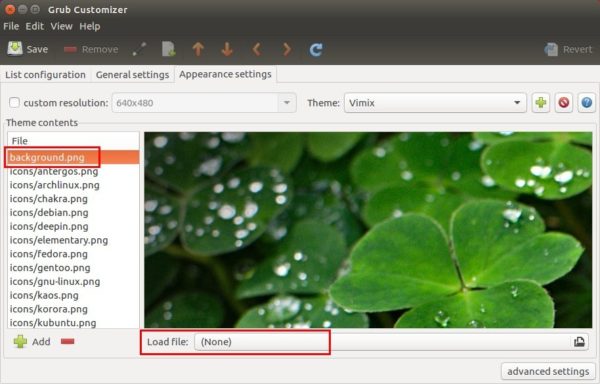Select icons/antergos.png in the list
The width and height of the screenshot is (600, 384).
(73, 171)
